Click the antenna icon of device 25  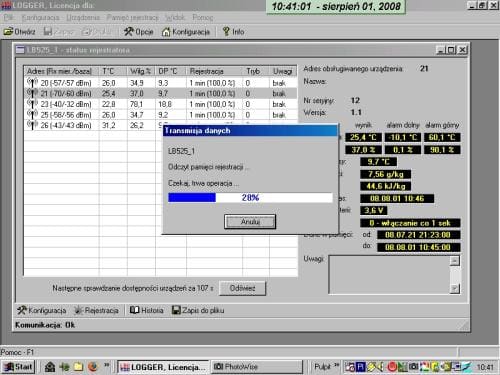click(32, 115)
